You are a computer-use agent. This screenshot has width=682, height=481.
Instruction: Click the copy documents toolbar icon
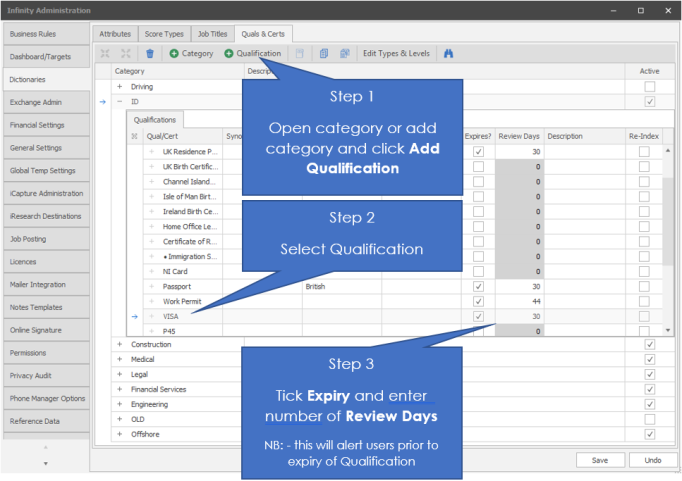tap(324, 53)
